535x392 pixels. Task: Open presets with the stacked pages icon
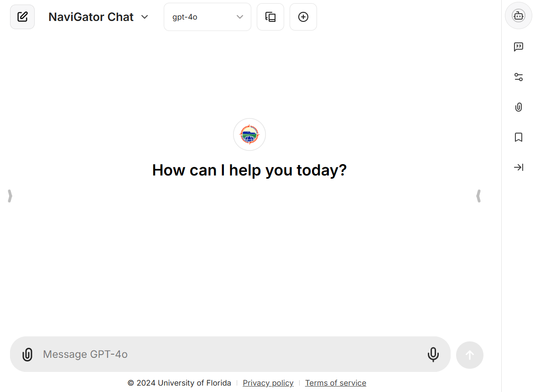270,17
